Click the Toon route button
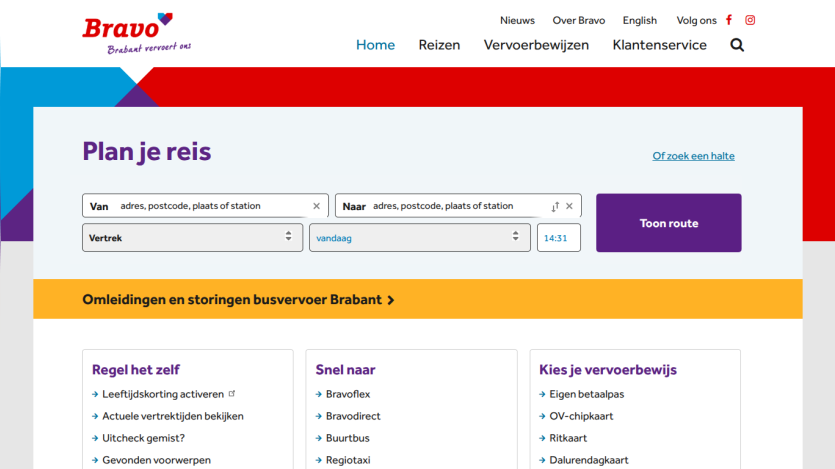The width and height of the screenshot is (835, 469). click(x=669, y=223)
